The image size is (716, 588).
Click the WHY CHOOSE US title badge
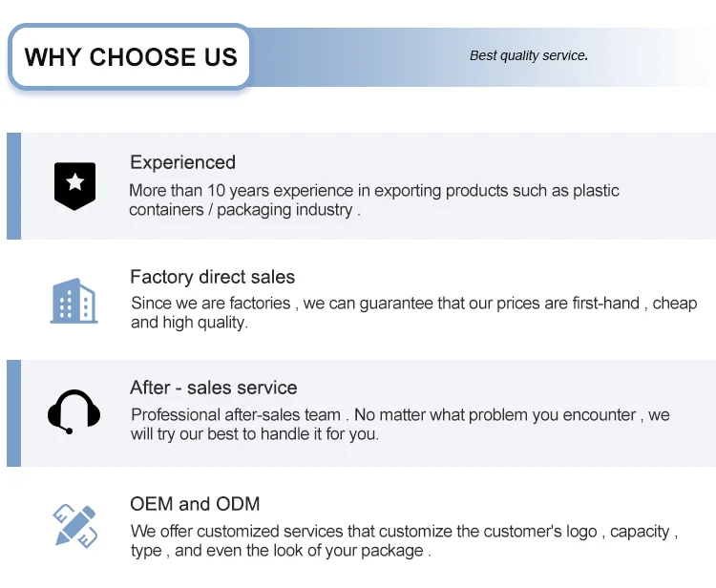pyautogui.click(x=131, y=56)
